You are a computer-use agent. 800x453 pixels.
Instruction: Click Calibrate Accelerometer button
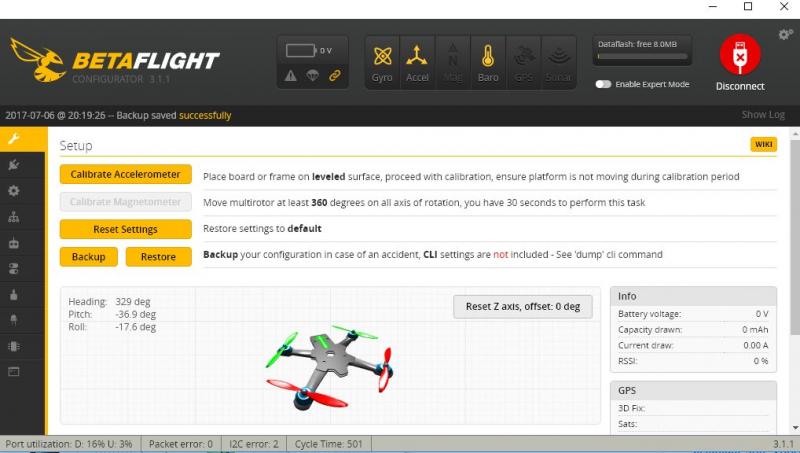point(126,174)
